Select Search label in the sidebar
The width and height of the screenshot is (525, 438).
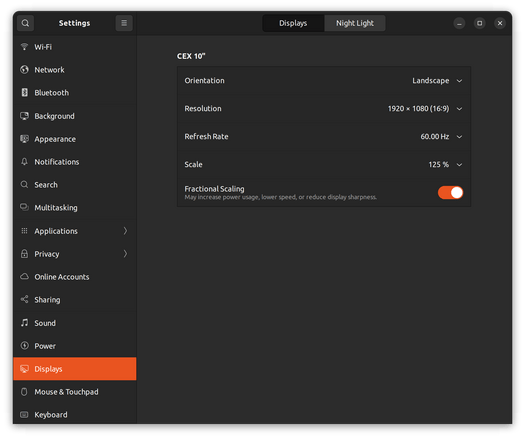46,185
